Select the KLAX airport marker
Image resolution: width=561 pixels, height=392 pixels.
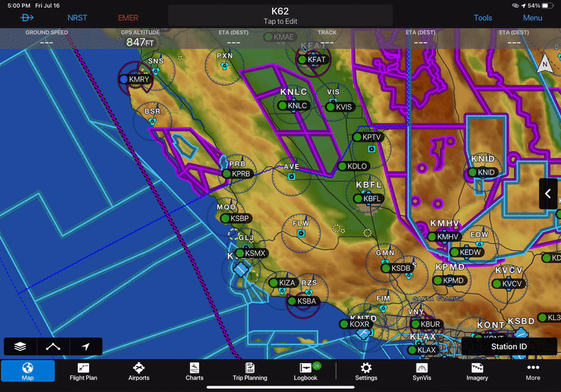[x=423, y=350]
